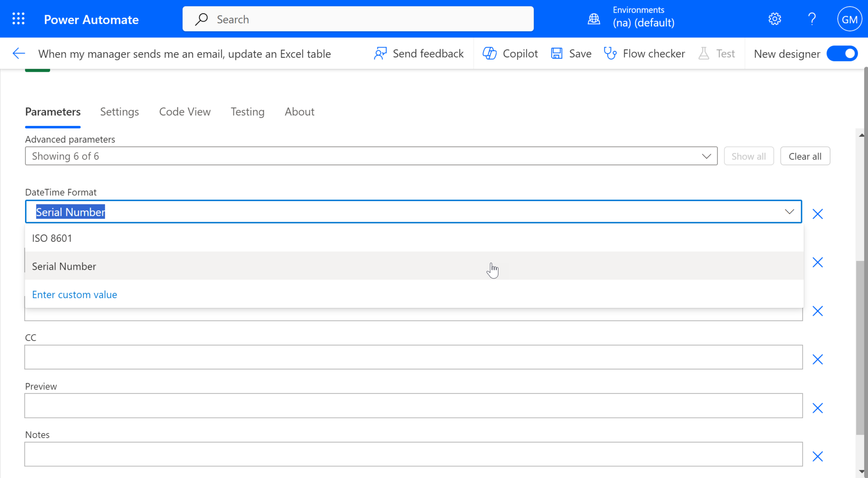Collapse the DateTime Format dropdown chevron
Screen dimensions: 868x478
789,212
